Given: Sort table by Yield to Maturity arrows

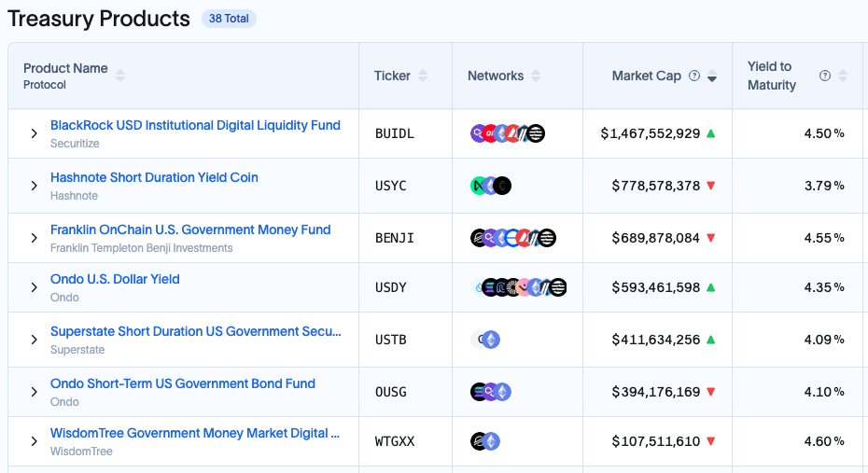Looking at the screenshot, I should click(x=843, y=76).
